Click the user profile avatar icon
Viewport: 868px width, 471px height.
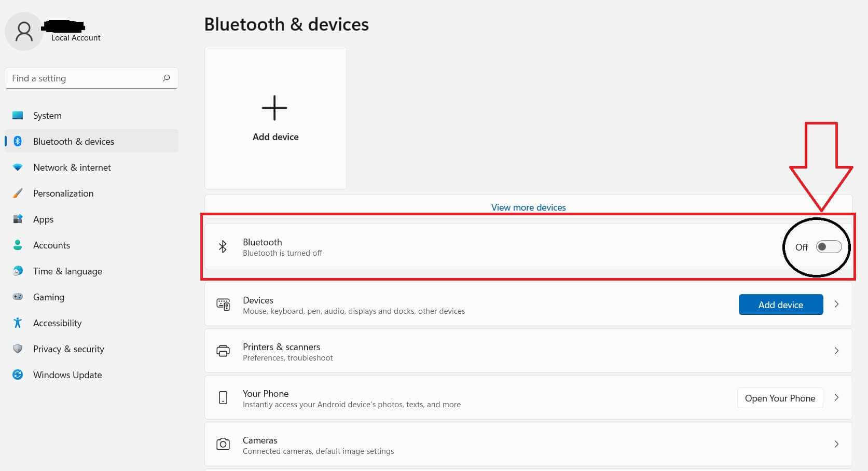point(24,32)
